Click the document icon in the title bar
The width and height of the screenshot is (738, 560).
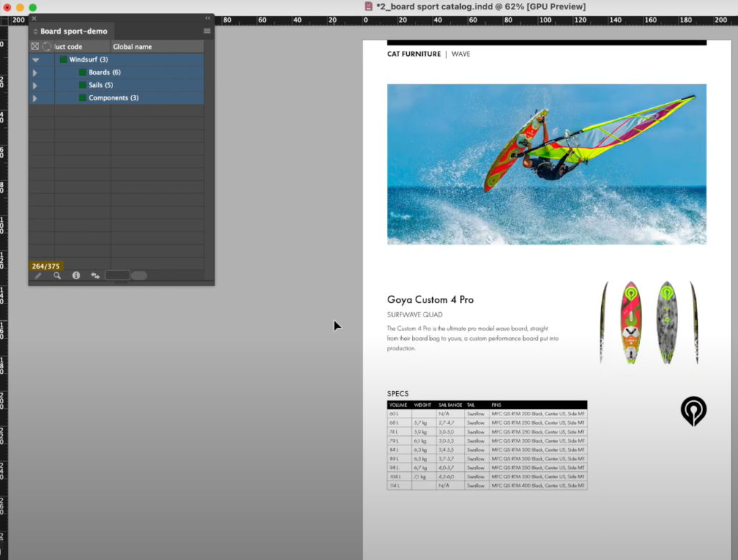click(x=368, y=6)
